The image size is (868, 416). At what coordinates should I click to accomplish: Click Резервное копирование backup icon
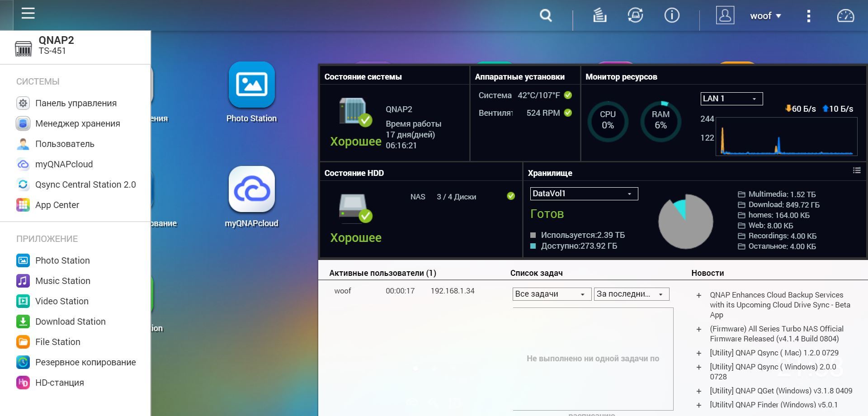click(23, 362)
